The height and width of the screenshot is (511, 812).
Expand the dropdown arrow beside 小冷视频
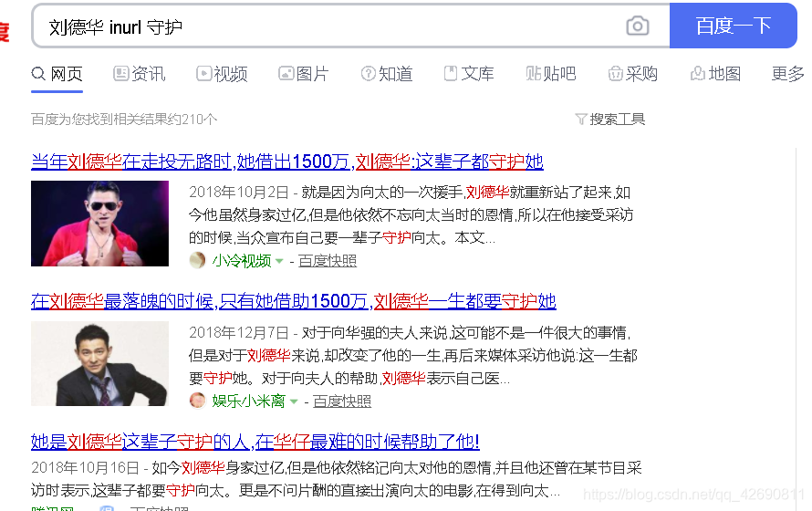pos(279,261)
